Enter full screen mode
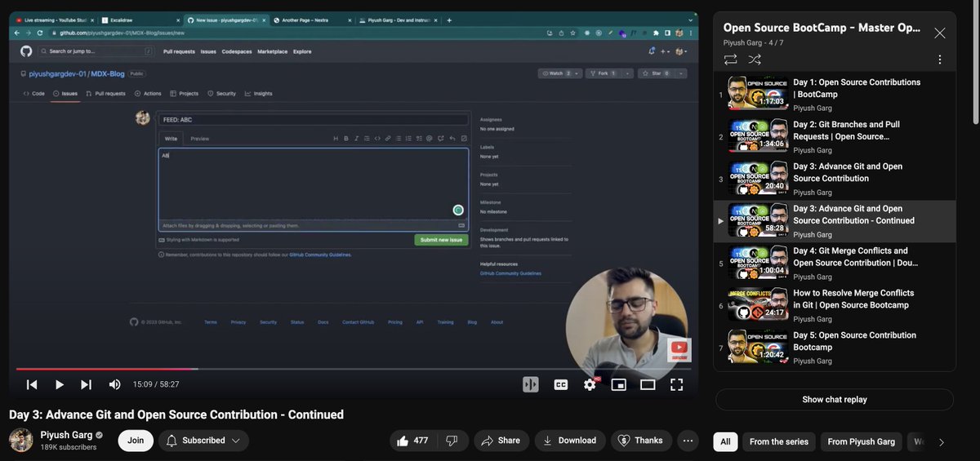Viewport: 980px width, 461px height. (677, 384)
